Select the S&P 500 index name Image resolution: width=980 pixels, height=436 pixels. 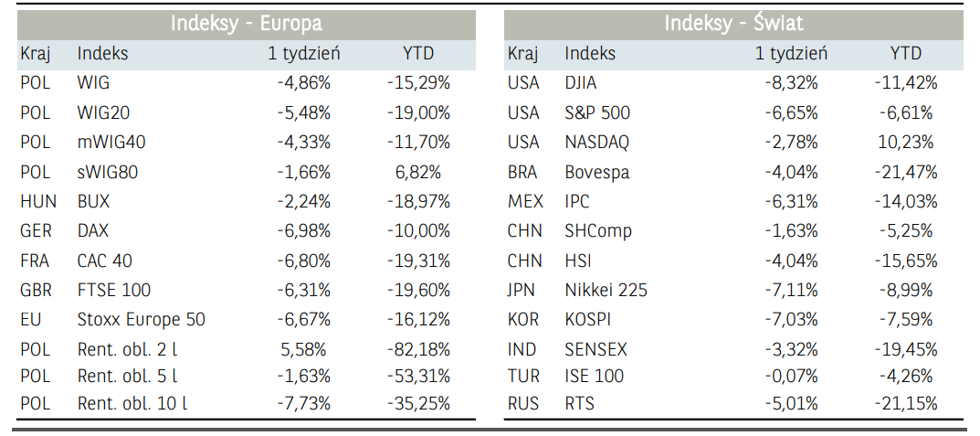point(597,113)
